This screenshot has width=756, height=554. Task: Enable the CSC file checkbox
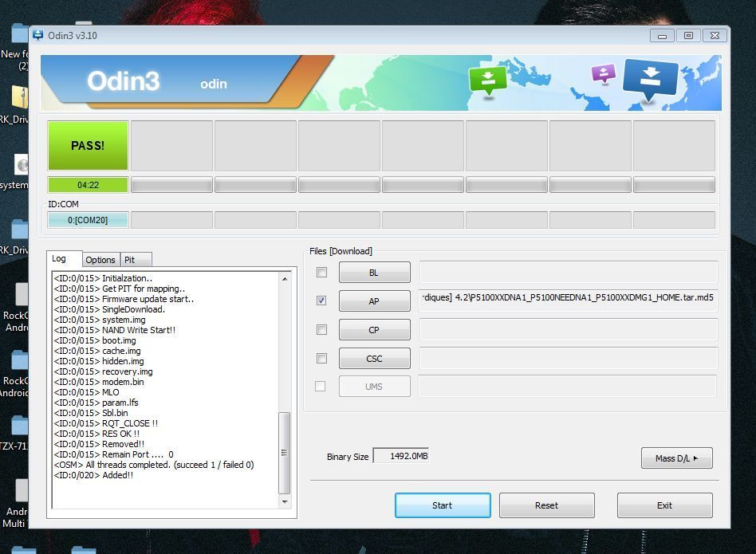[x=321, y=359]
